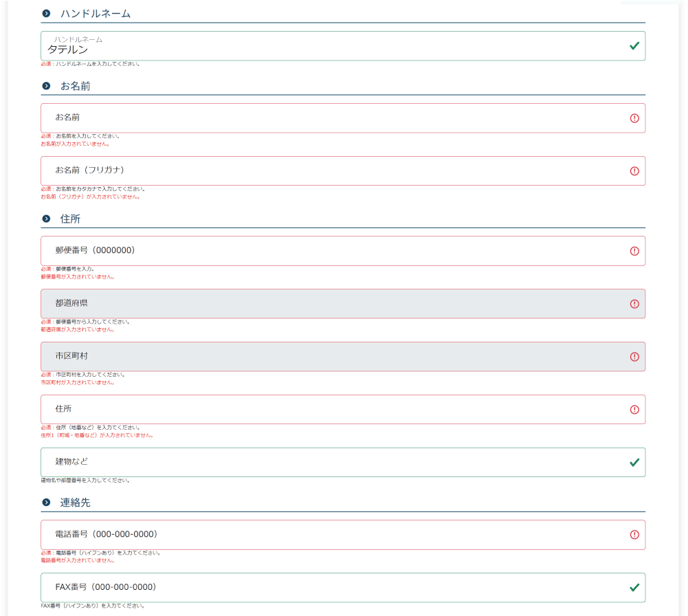688x616 pixels.
Task: Click the 住所 section arrow icon
Action: coord(46,219)
